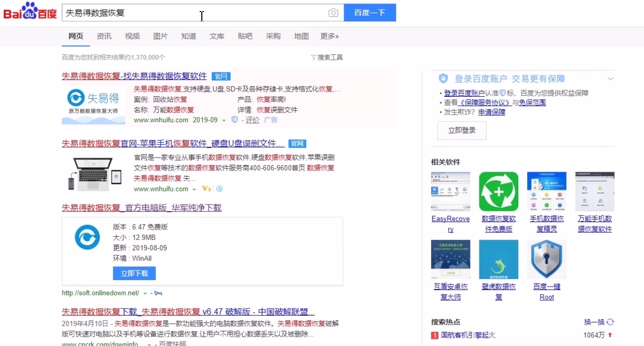Click the 百度一键Root text link
The height and width of the screenshot is (346, 644).
point(547,292)
